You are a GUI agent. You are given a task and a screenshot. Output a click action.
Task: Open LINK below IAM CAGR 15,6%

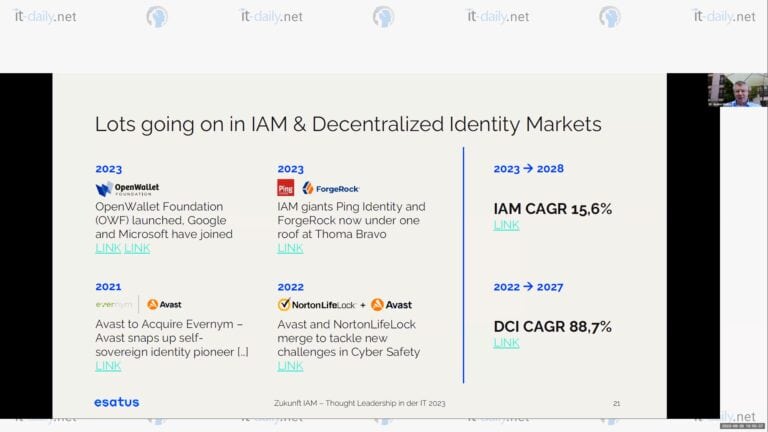(x=506, y=225)
